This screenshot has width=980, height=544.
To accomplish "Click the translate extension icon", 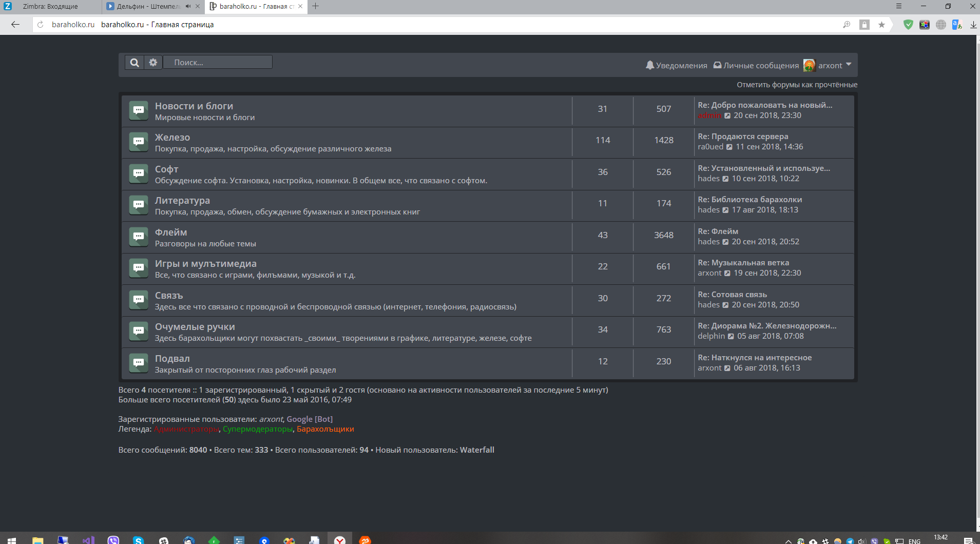I will (956, 25).
